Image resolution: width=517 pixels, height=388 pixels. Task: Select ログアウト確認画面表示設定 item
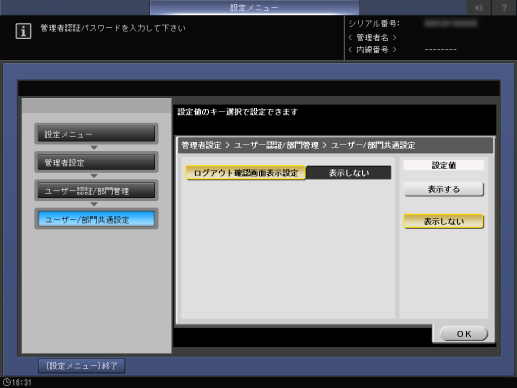246,173
